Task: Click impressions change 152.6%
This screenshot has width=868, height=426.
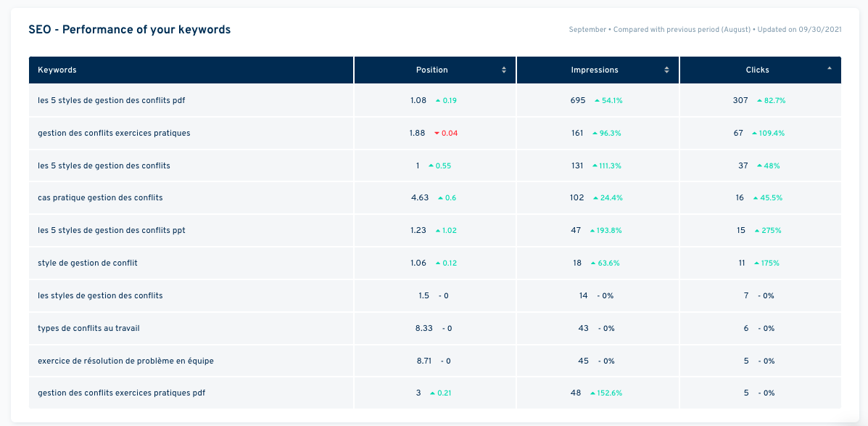Action: point(606,394)
